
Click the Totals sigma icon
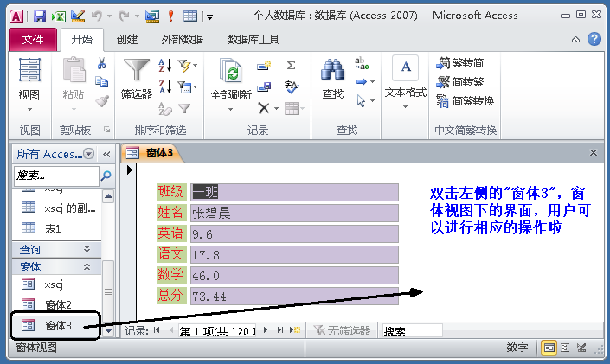[x=291, y=66]
